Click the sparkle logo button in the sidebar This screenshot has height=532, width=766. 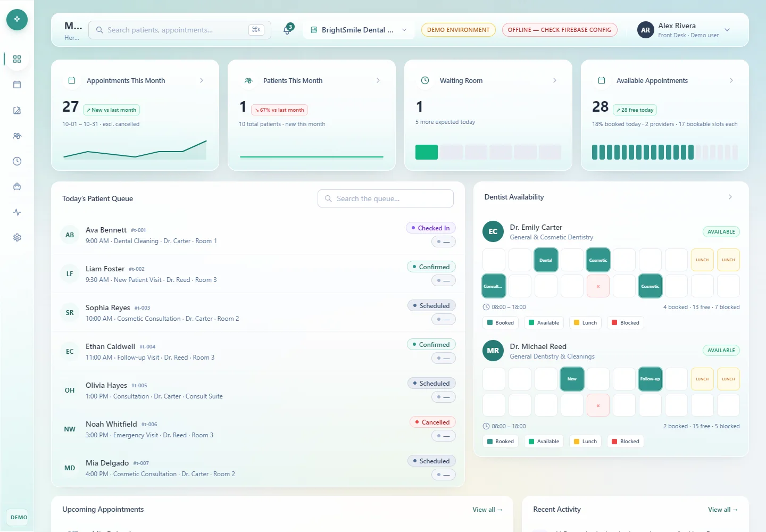17,19
